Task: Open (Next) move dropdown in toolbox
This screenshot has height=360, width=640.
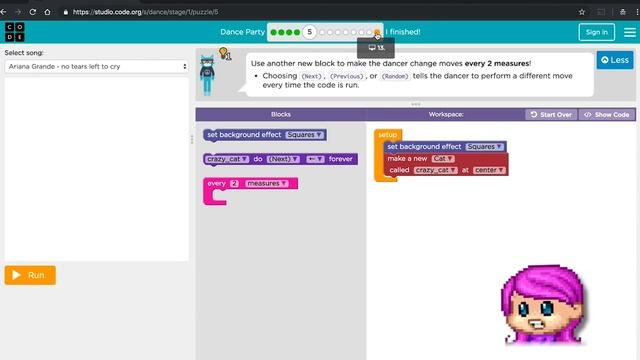Action: (283, 159)
